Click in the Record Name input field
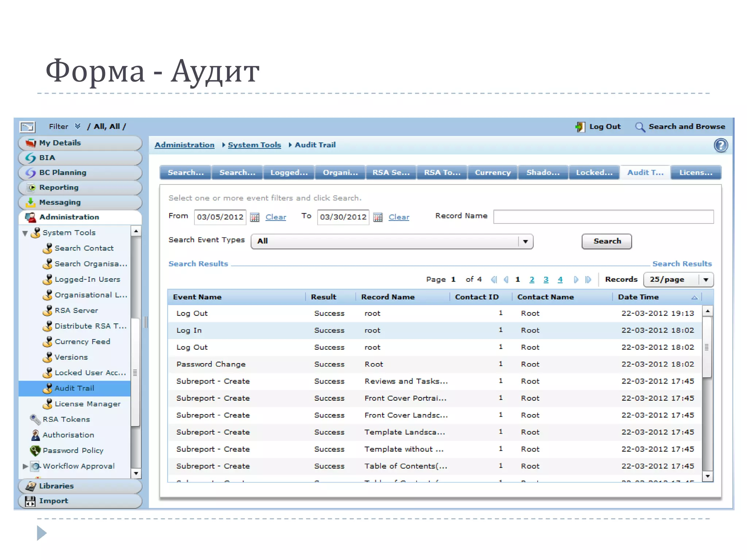 tap(603, 217)
